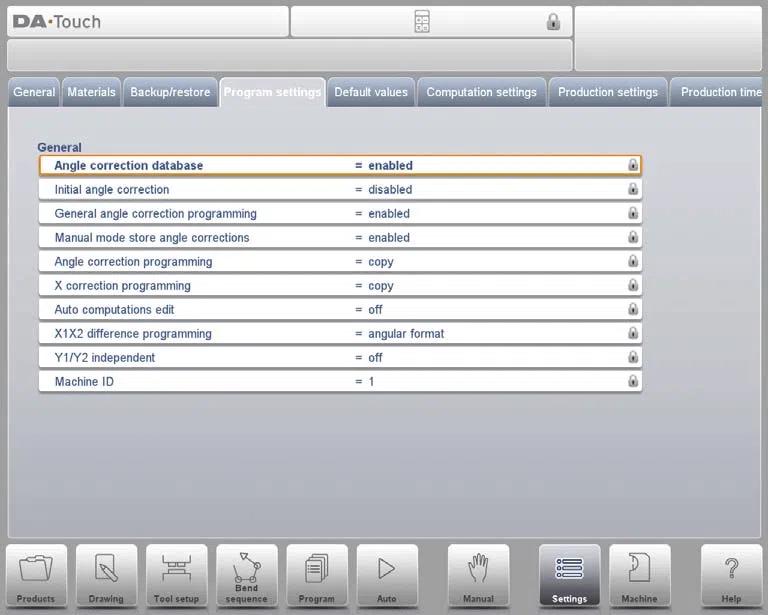Select the Angle correction database label
This screenshot has width=768, height=615.
(128, 166)
